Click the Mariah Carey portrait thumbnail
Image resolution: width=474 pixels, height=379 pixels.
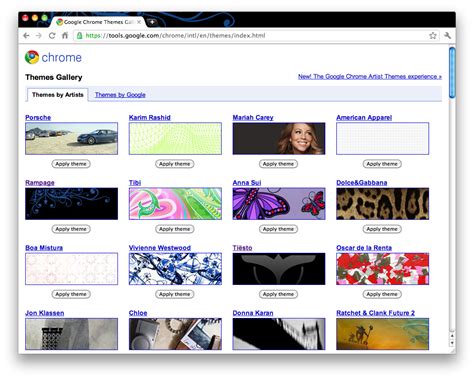coord(279,138)
